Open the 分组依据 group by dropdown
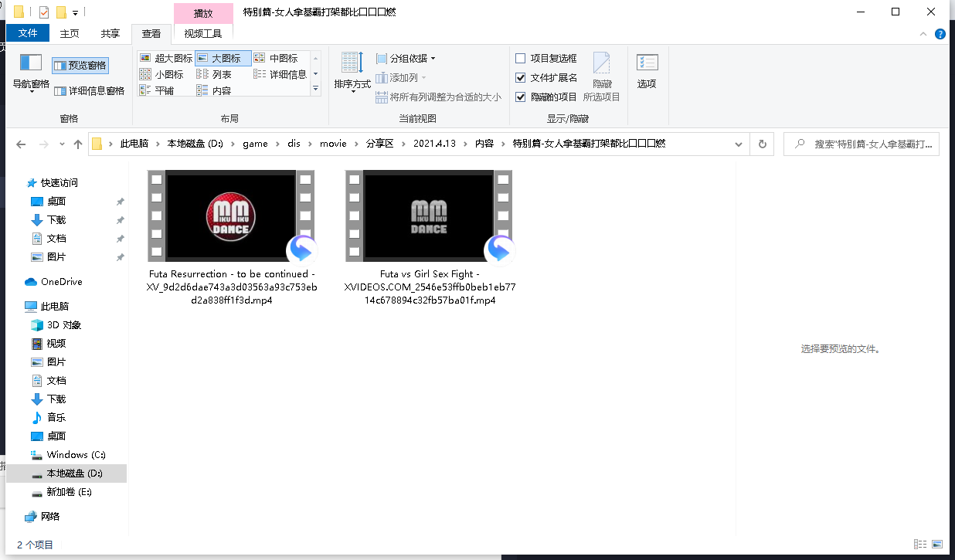Screen dimensions: 955x560 (x=406, y=58)
